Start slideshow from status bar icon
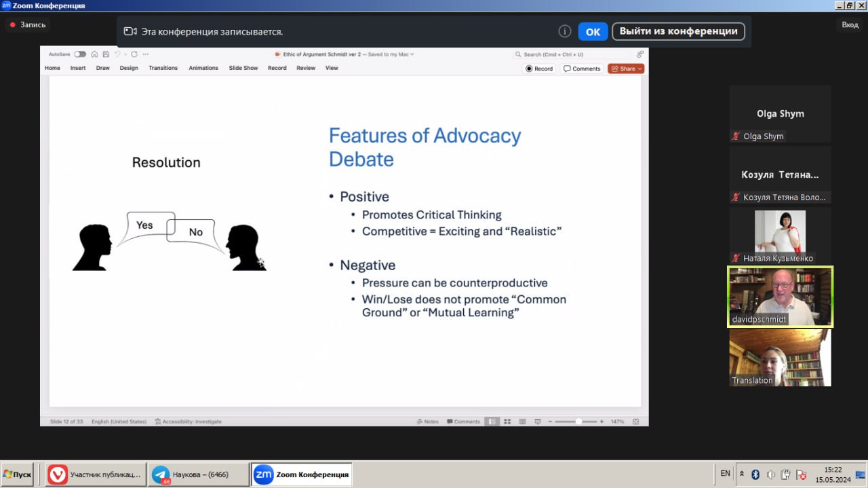 [538, 421]
